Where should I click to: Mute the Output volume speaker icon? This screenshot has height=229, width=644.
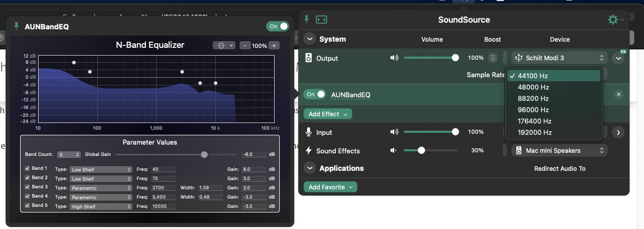395,58
